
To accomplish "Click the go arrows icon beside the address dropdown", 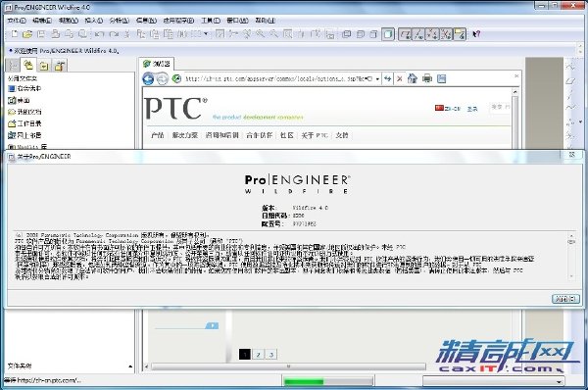I will click(387, 78).
